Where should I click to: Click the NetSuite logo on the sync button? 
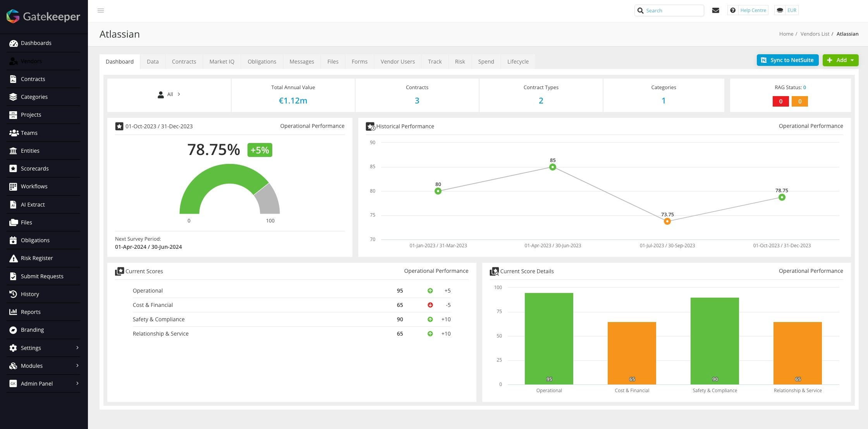click(x=764, y=60)
